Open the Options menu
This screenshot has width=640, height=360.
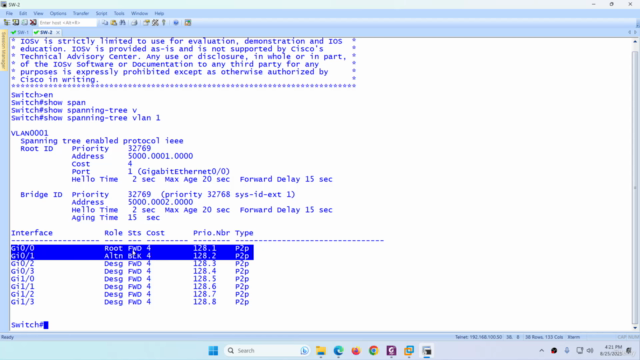[x=58, y=13]
